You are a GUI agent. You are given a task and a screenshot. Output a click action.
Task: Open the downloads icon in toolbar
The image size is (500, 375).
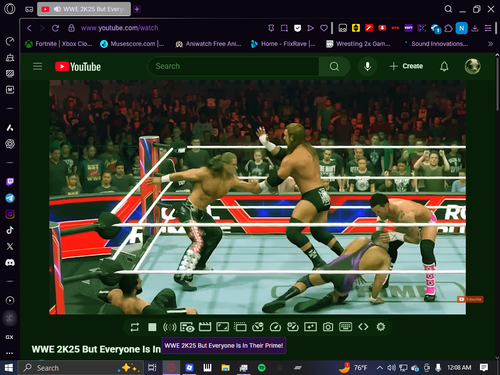pyautogui.click(x=475, y=28)
